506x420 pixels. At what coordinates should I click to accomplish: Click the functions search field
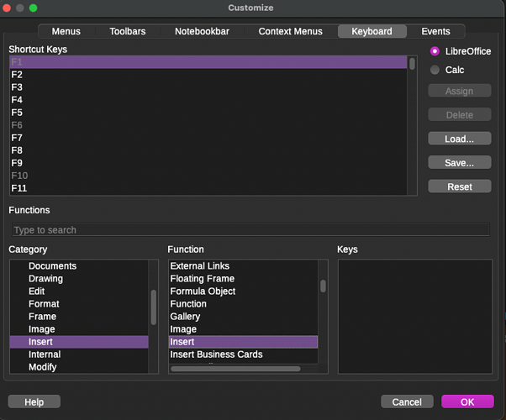250,230
